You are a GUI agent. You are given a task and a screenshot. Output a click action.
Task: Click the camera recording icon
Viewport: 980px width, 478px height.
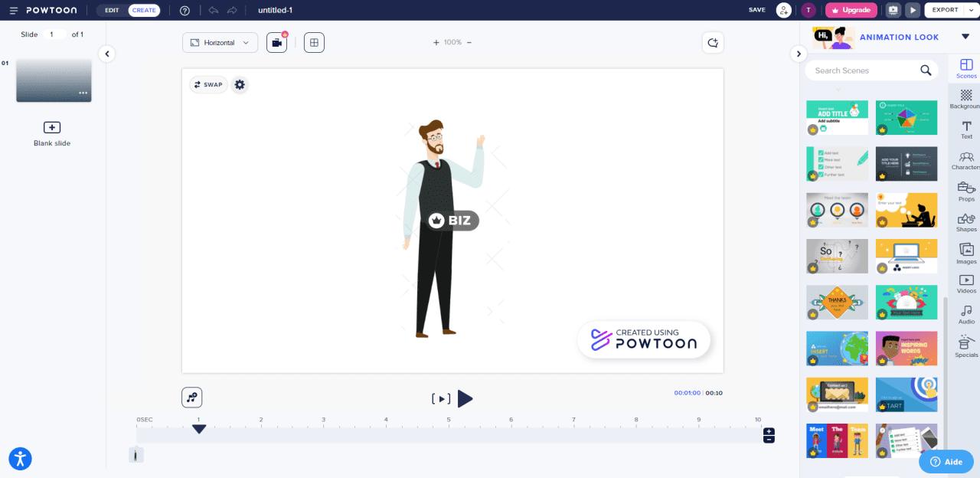[276, 42]
